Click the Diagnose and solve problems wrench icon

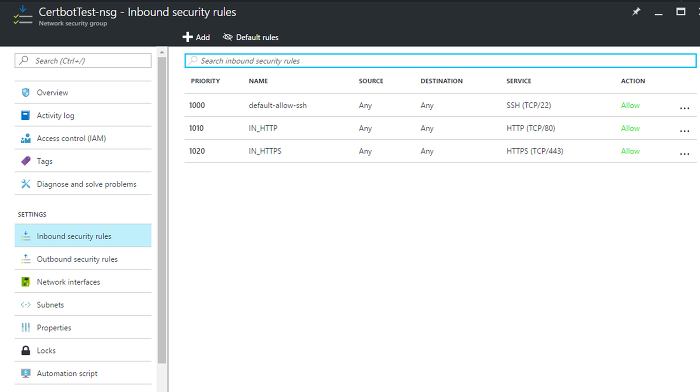[25, 184]
